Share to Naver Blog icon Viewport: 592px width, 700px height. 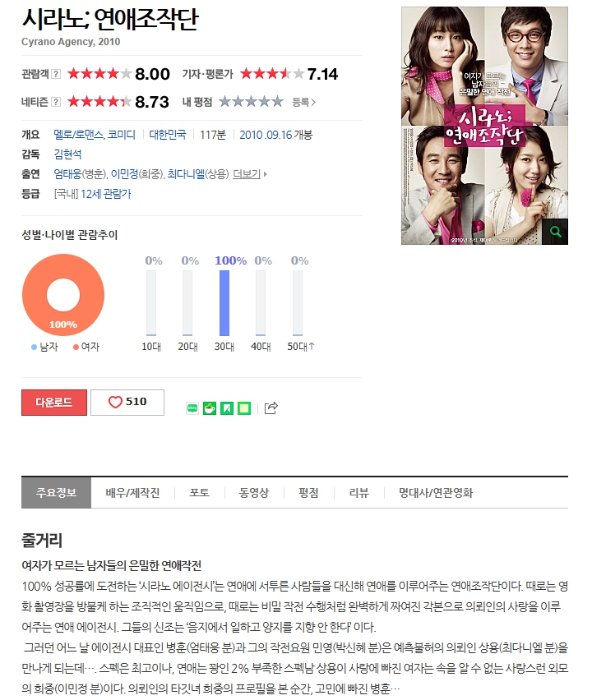pyautogui.click(x=192, y=408)
